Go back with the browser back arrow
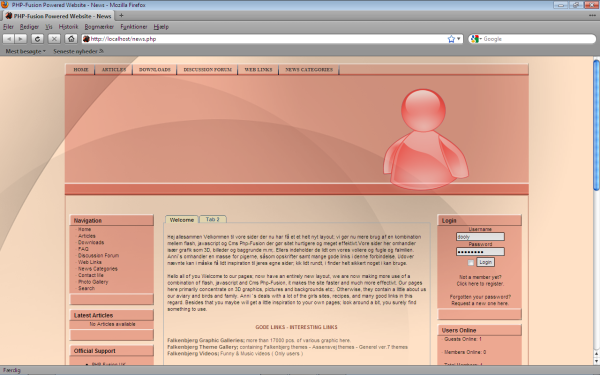This screenshot has height=375, width=600. pos(9,39)
